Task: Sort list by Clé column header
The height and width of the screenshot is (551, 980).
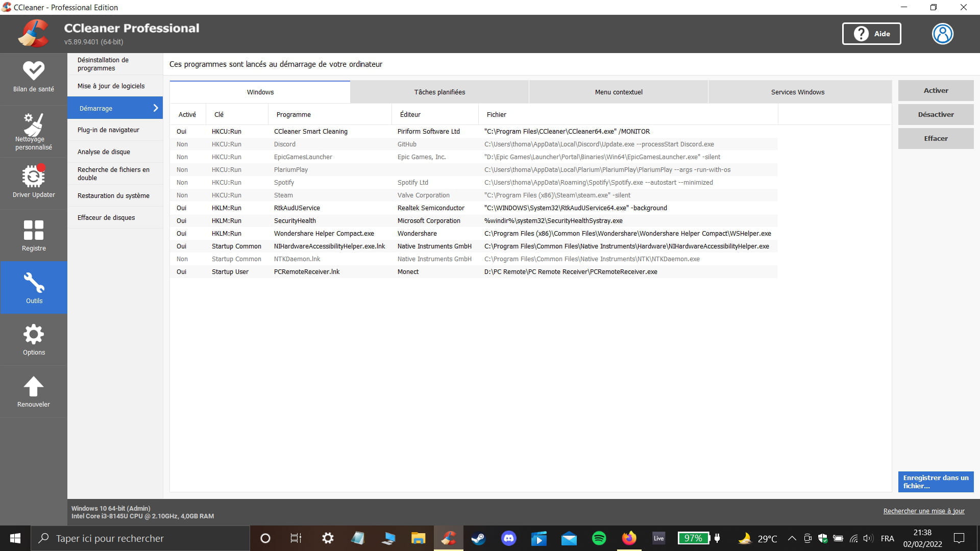Action: pyautogui.click(x=237, y=114)
